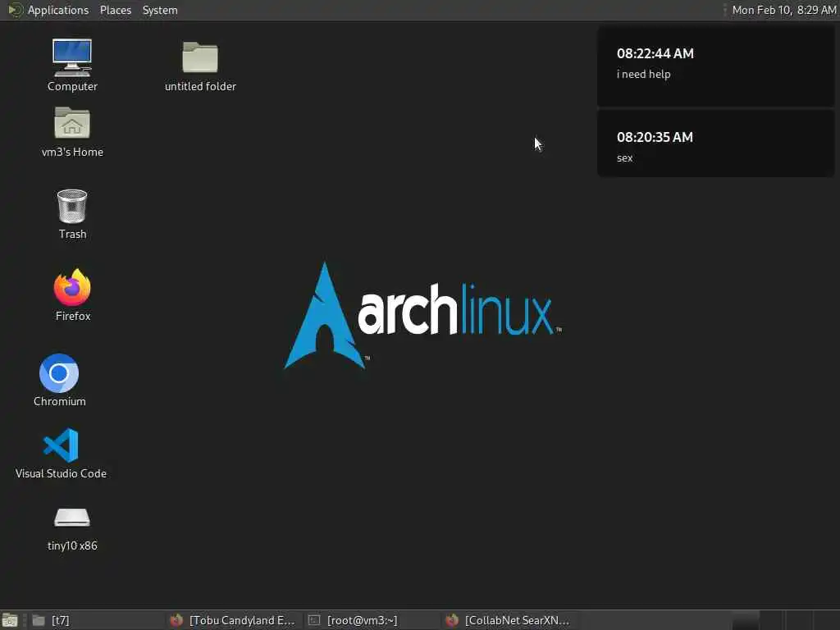Switch to the [t7] file manager window
Image resolution: width=840 pixels, height=630 pixels.
[97, 620]
